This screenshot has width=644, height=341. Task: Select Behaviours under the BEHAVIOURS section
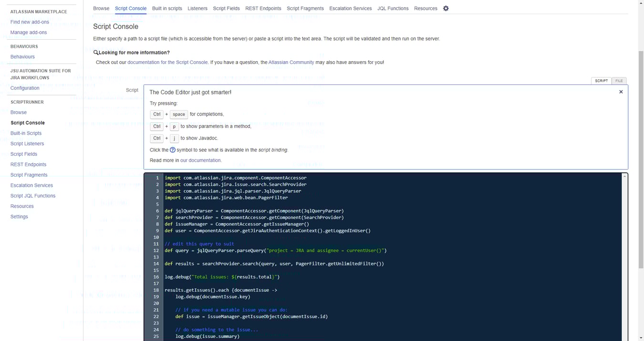(22, 56)
